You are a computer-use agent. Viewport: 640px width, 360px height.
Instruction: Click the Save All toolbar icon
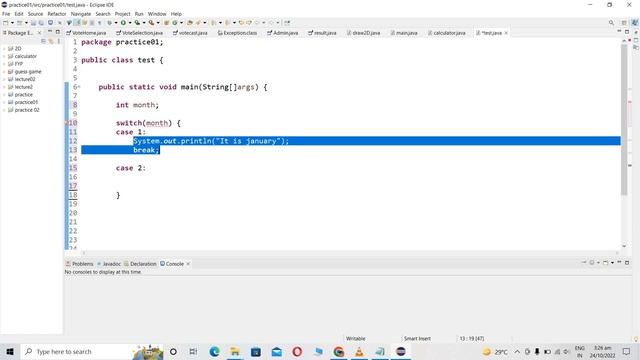[41, 22]
